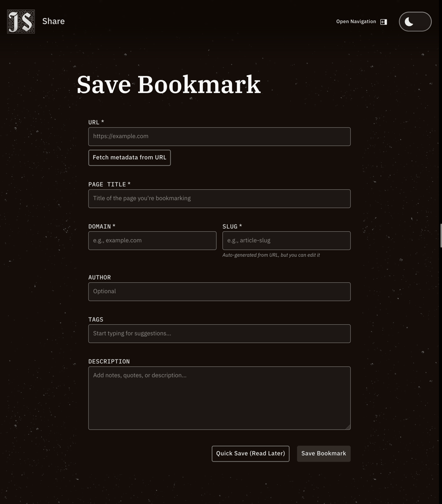Click the Share page label

[53, 21]
